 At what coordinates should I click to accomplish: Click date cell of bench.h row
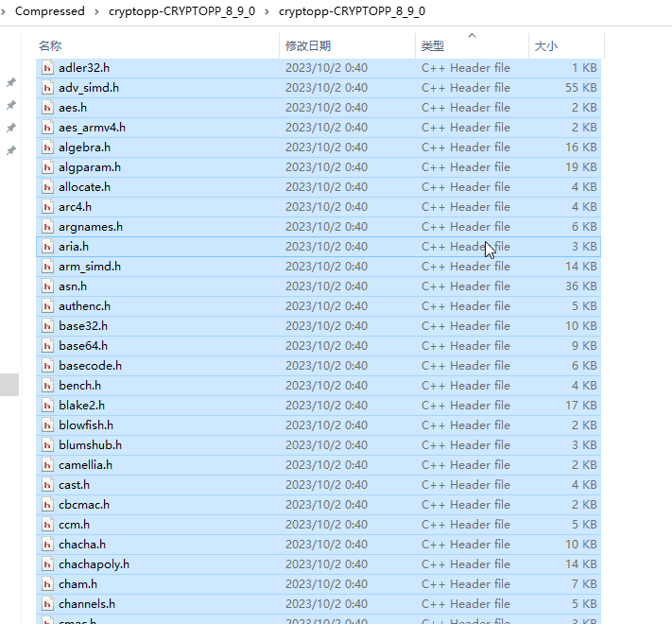[x=327, y=386]
